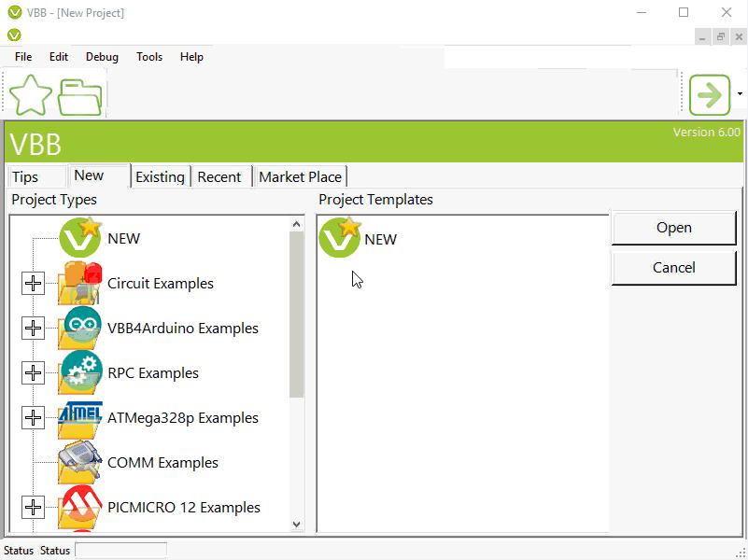
Task: Click the RPC Examples gears icon
Action: pyautogui.click(x=80, y=372)
